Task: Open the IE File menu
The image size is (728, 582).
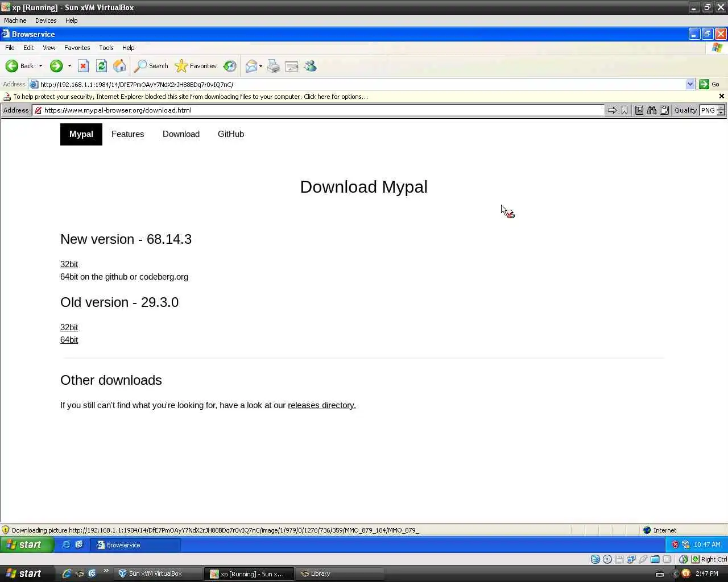Action: 10,48
